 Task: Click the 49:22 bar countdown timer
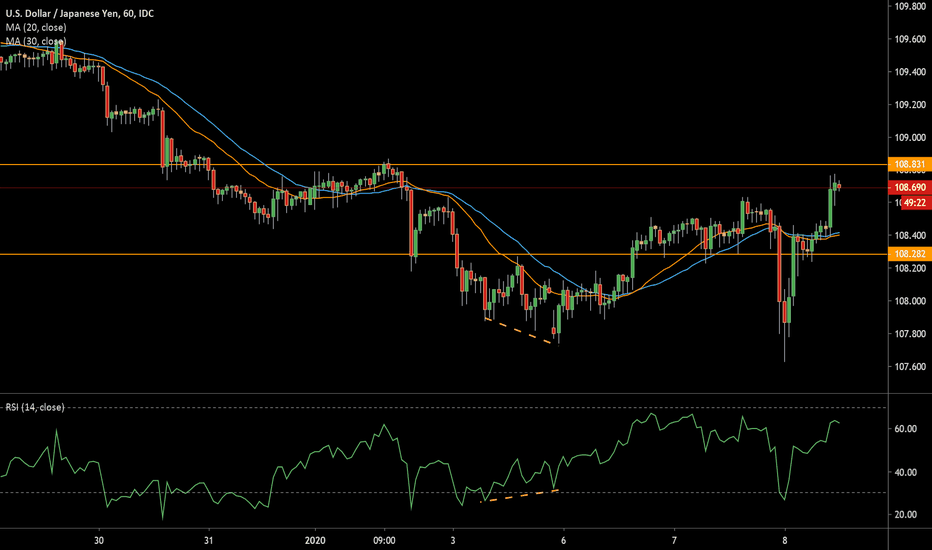pyautogui.click(x=916, y=203)
